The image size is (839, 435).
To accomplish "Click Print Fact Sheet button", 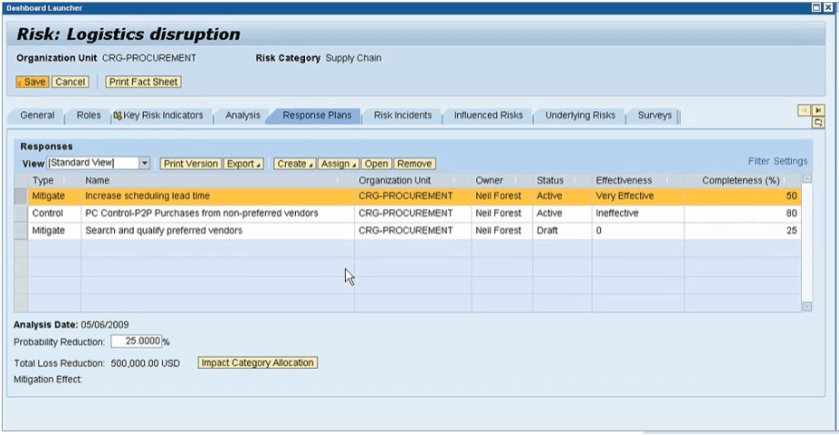I will 143,82.
